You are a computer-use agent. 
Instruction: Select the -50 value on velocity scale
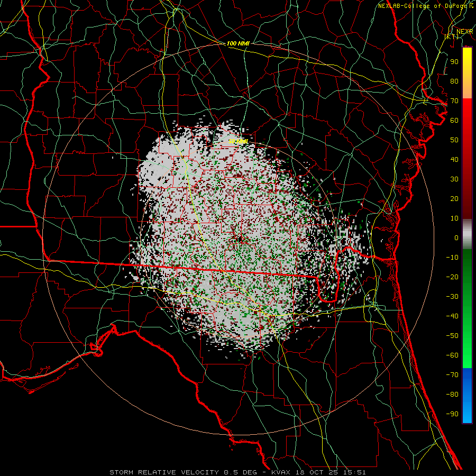pyautogui.click(x=452, y=336)
